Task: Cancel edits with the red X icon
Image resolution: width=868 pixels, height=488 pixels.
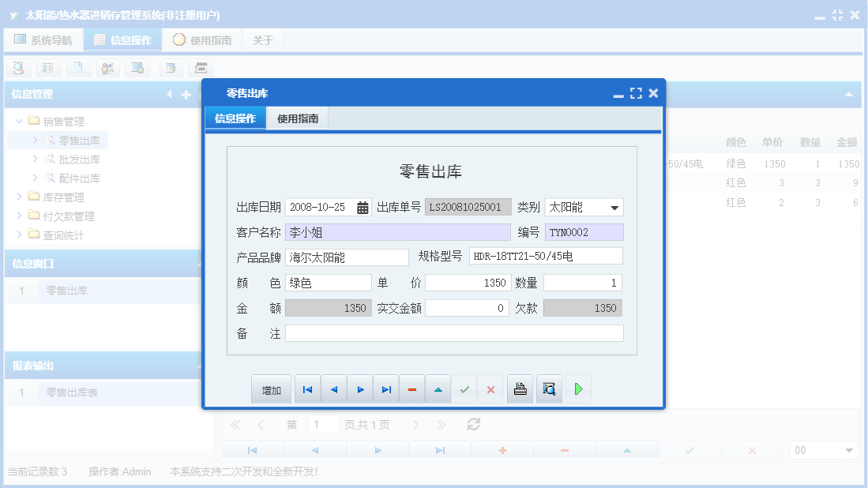Action: click(x=490, y=388)
